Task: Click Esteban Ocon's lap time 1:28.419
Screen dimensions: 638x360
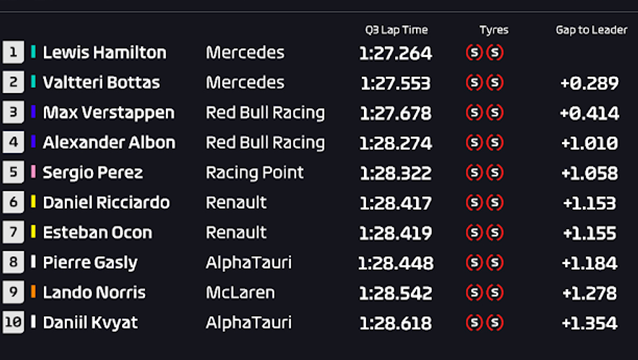Action: click(x=395, y=233)
